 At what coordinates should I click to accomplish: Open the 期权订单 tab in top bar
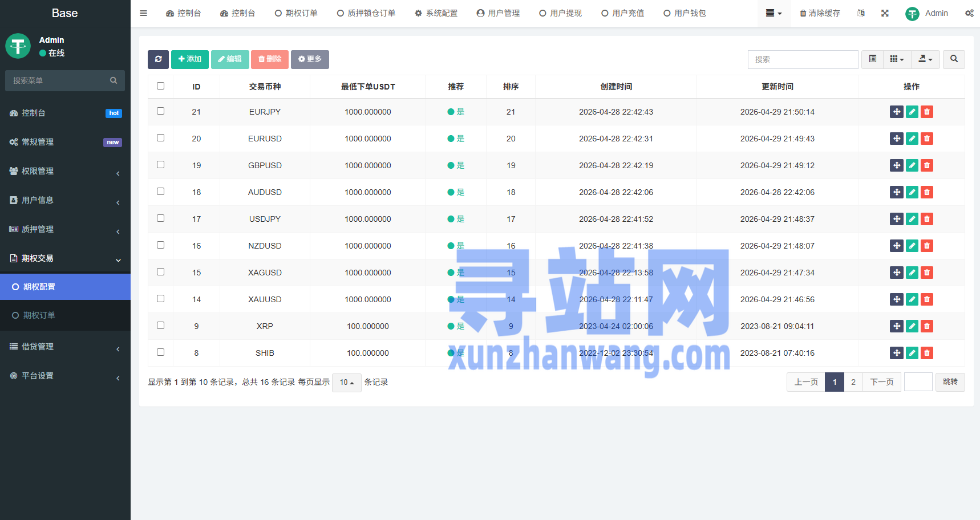tap(296, 13)
